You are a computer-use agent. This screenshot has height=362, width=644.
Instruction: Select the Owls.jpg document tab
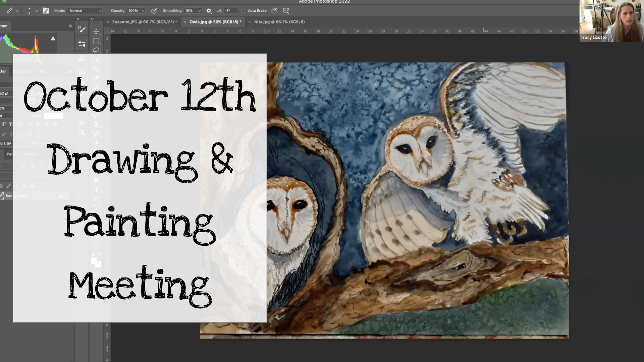pyautogui.click(x=215, y=22)
